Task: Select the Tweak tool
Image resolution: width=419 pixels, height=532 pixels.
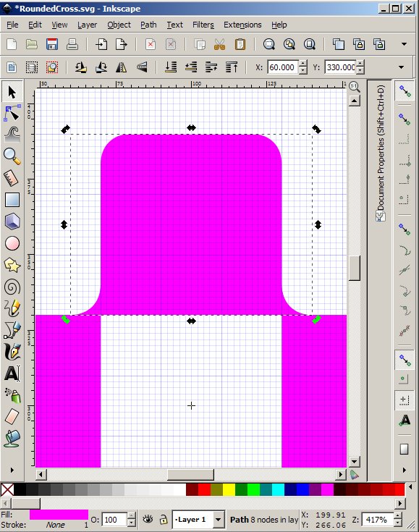Action: click(x=12, y=134)
